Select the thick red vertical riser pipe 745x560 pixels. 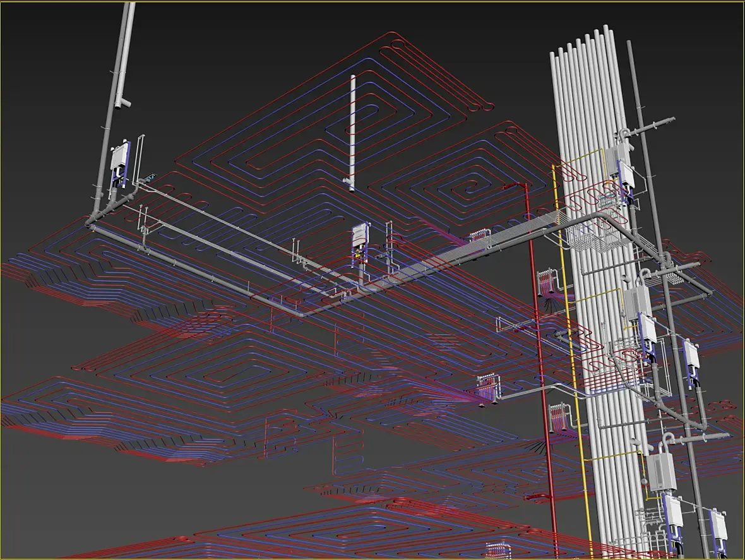540,371
